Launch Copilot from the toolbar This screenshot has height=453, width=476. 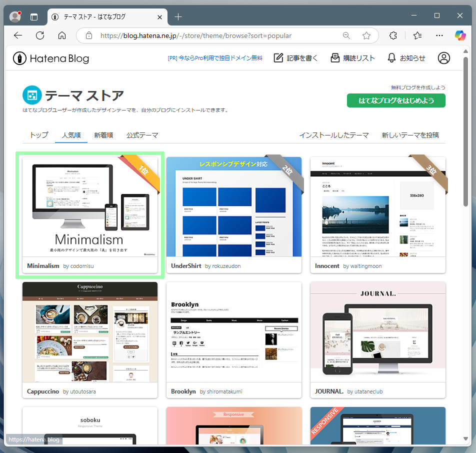(x=460, y=35)
